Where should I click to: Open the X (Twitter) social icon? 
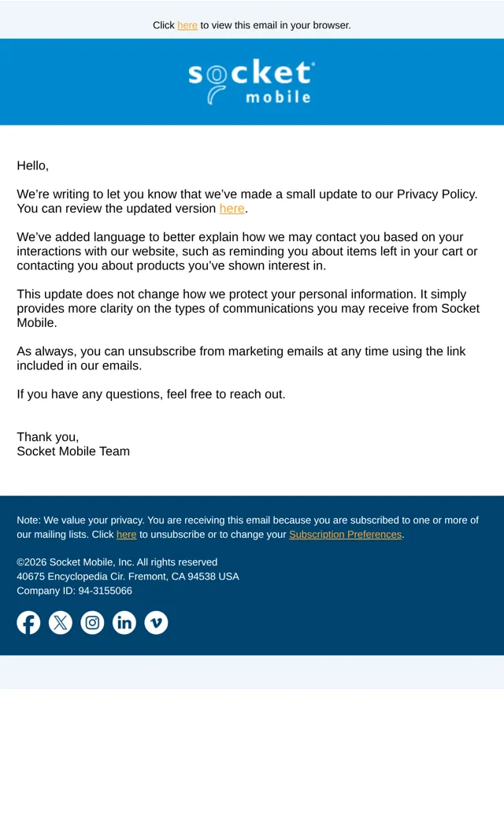[x=61, y=623]
